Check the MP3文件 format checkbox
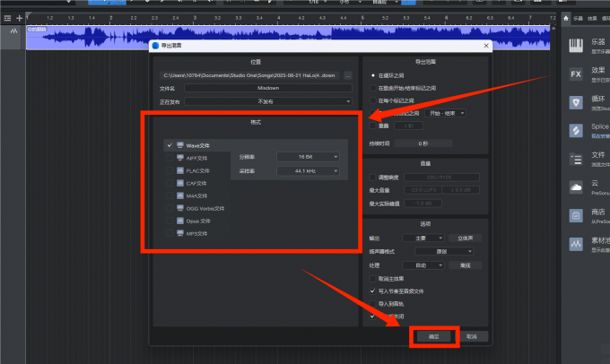Viewport: 610px width, 364px height. 170,233
